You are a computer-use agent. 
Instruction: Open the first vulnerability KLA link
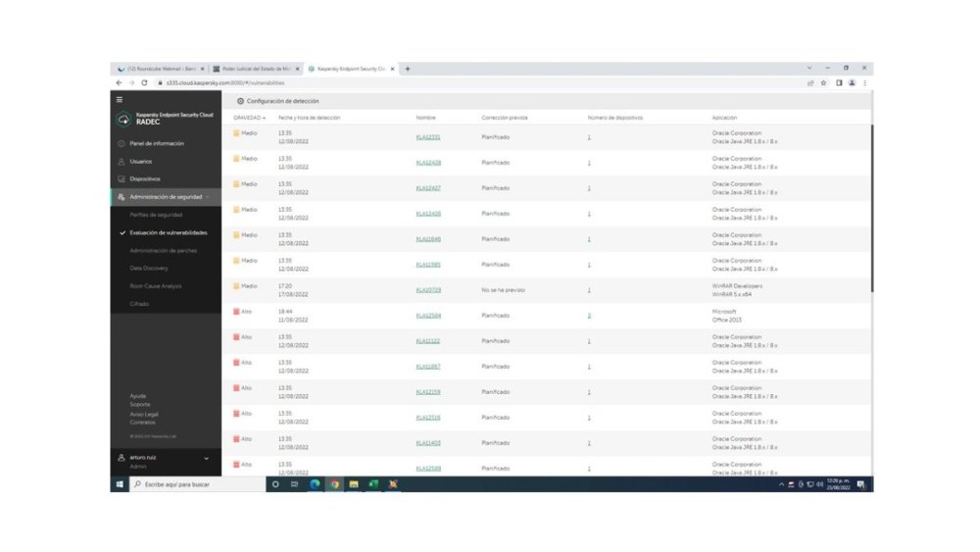[x=428, y=137]
